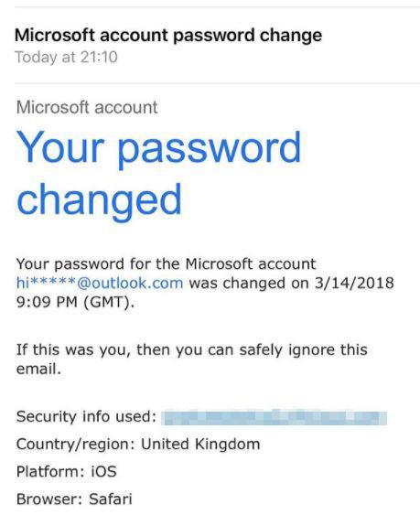
Task: Tap the blurred Security info used value
Action: point(275,417)
